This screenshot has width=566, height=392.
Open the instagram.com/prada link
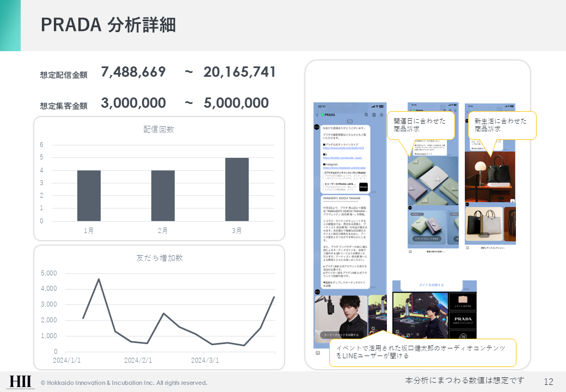(x=344, y=168)
